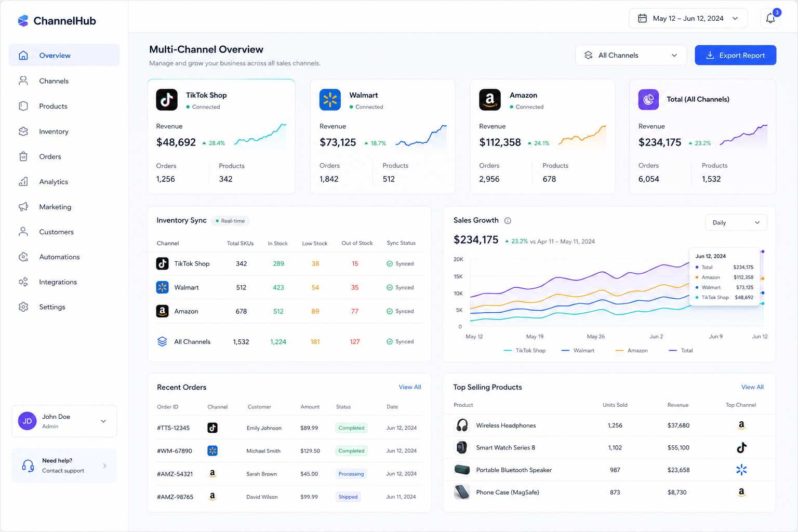The image size is (798, 532).
Task: Toggle Total series in chart legend
Action: 681,351
